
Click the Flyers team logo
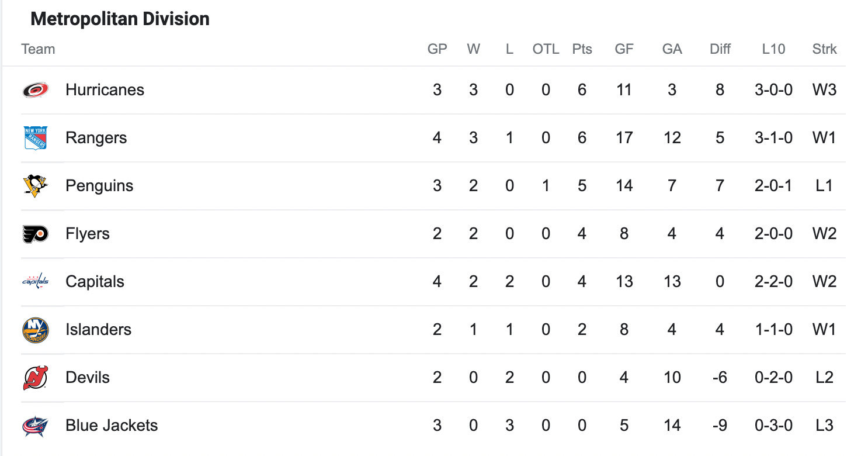tap(36, 234)
